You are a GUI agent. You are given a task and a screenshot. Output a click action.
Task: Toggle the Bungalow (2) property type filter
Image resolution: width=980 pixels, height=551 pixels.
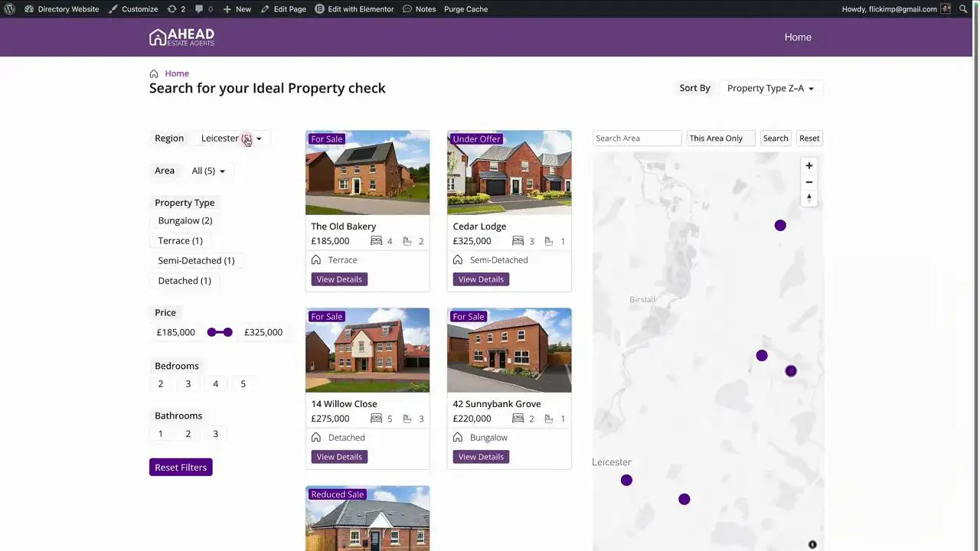click(x=185, y=220)
